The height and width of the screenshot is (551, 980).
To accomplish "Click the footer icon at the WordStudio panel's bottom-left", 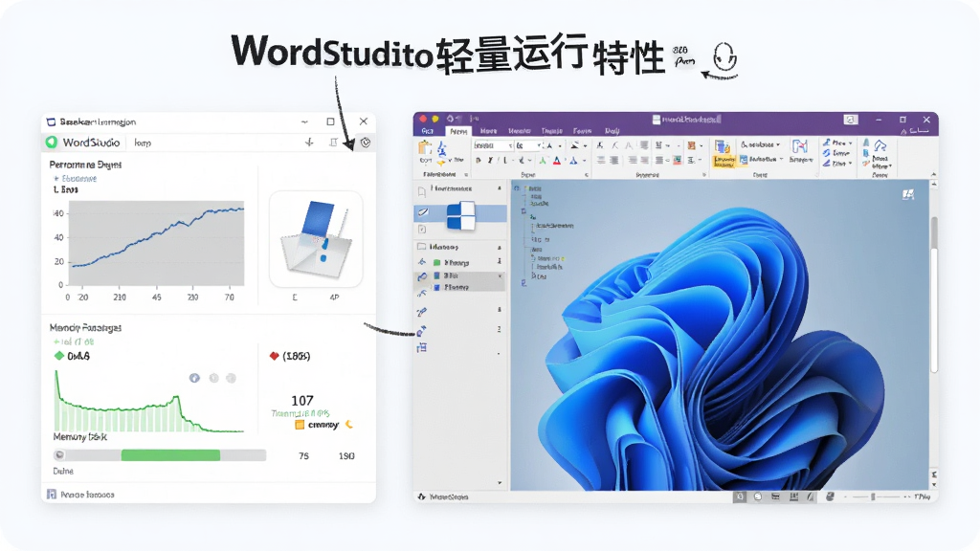I will pyautogui.click(x=52, y=495).
